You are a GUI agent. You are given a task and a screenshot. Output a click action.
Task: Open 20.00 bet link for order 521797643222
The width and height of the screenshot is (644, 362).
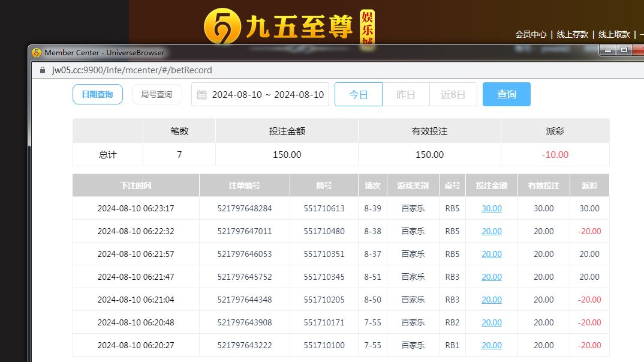(x=492, y=345)
